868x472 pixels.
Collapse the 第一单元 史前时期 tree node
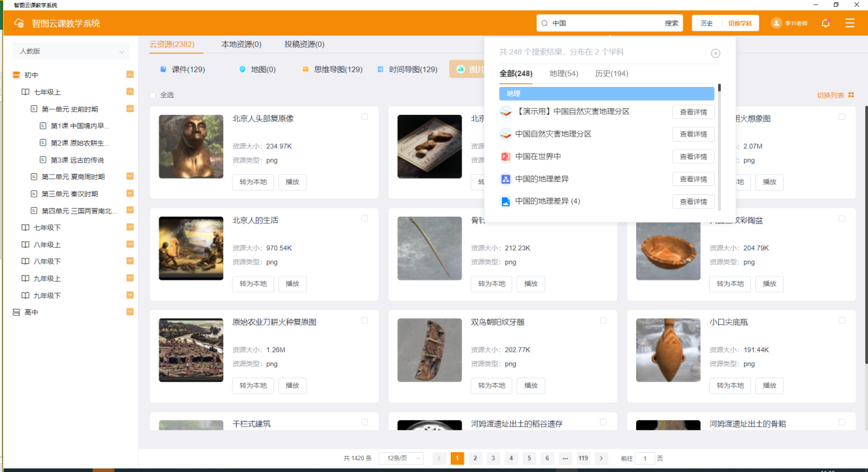click(x=130, y=109)
